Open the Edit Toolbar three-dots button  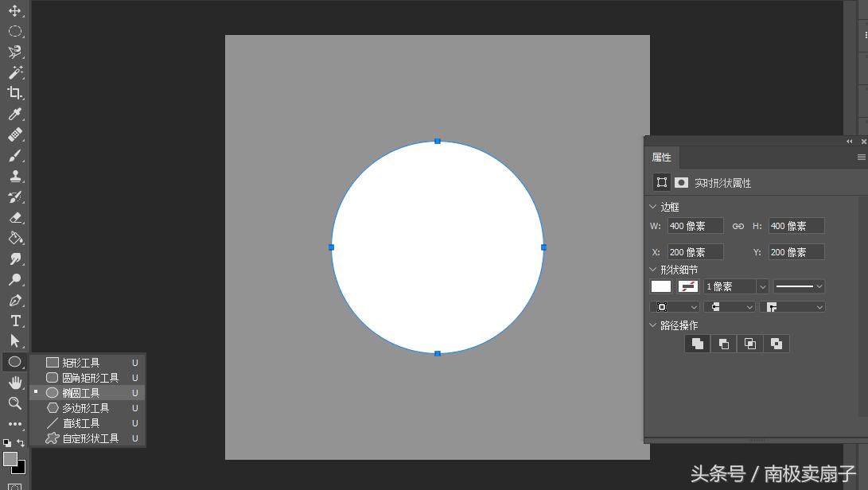click(x=15, y=424)
